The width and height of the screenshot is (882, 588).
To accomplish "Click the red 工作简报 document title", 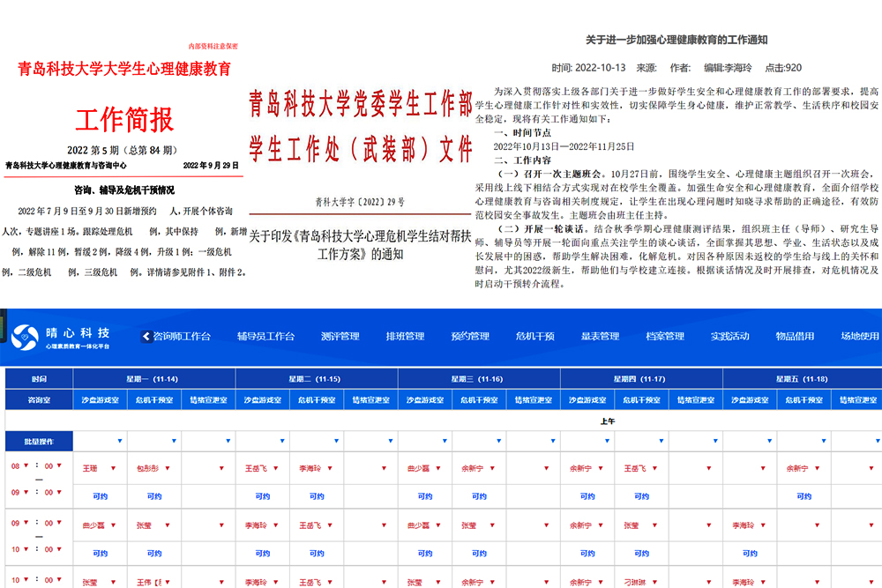I will [x=124, y=119].
